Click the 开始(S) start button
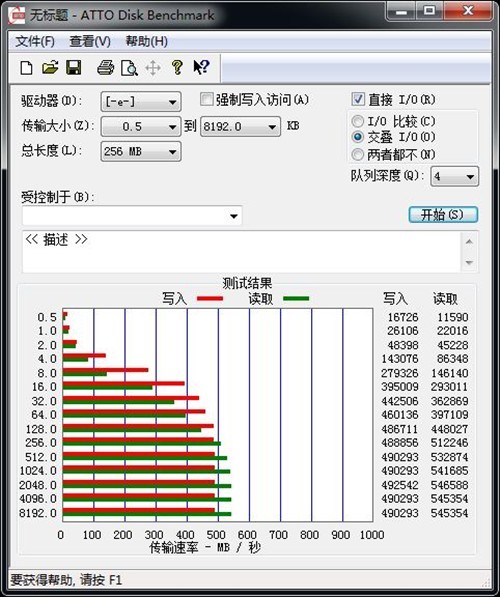 443,214
